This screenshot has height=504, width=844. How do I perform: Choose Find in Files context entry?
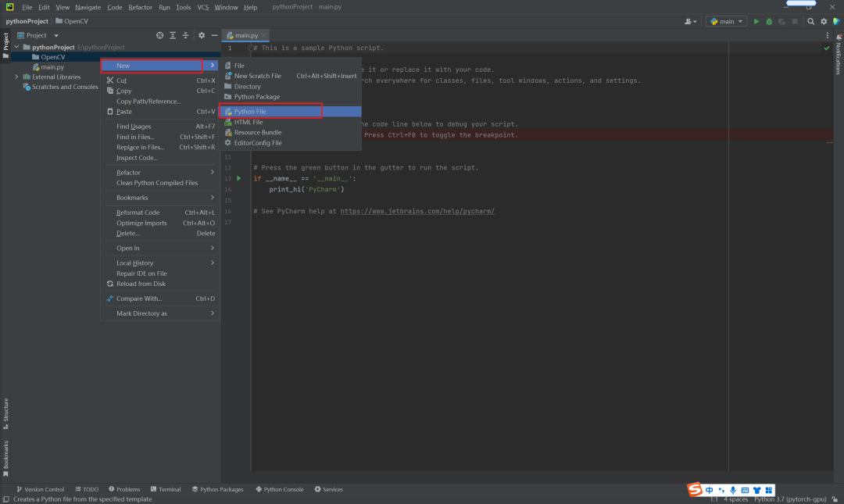(x=160, y=137)
